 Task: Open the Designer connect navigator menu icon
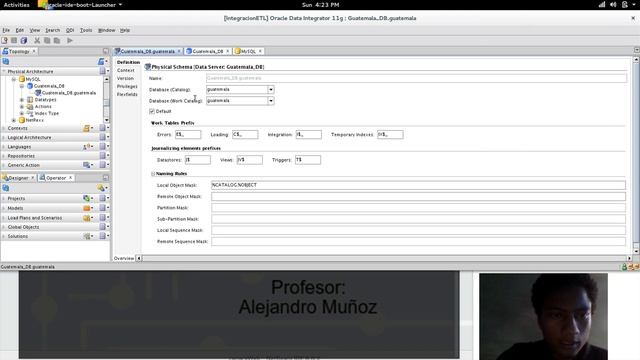coord(102,188)
